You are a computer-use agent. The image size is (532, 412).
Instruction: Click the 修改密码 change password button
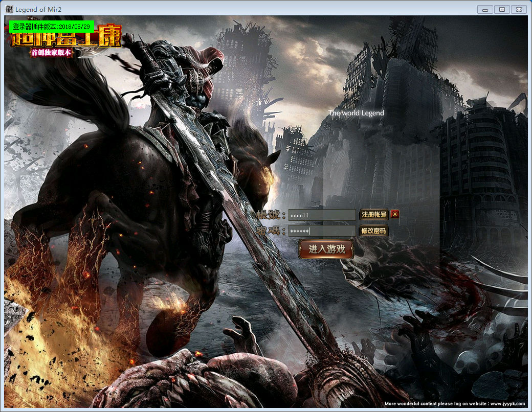(373, 231)
